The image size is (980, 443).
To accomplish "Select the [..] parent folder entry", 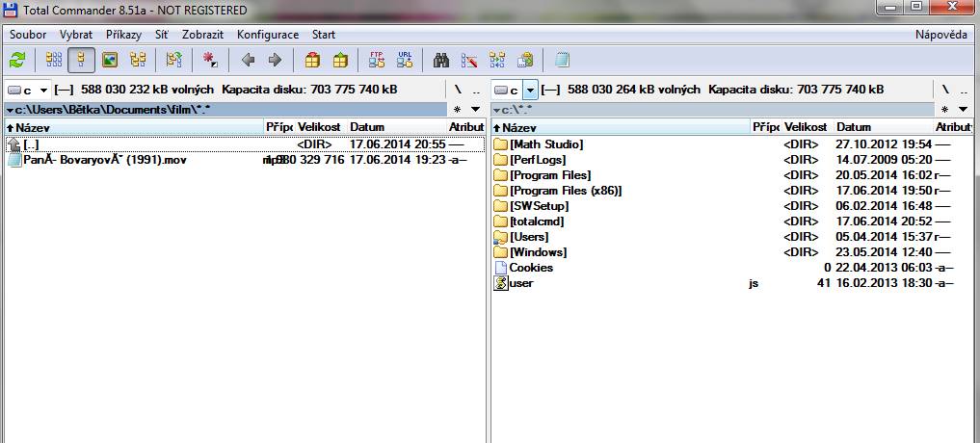I will (x=245, y=145).
